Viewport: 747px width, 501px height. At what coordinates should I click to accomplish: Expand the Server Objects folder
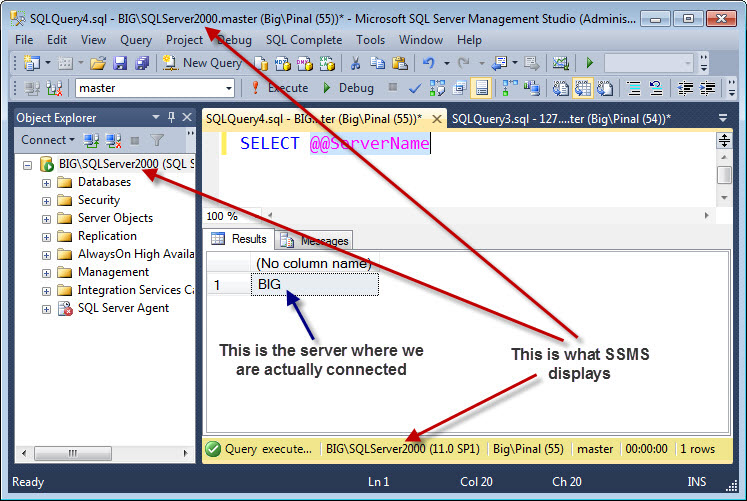click(x=46, y=220)
